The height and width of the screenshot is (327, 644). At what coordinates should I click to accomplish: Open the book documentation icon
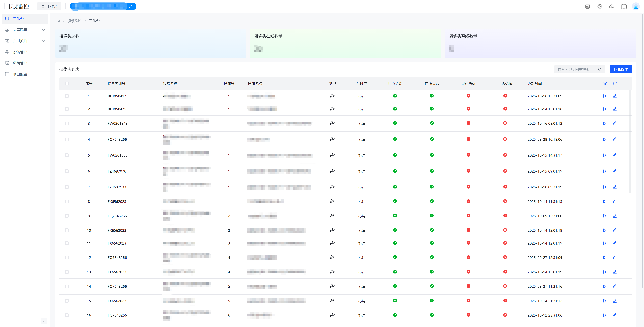624,7
